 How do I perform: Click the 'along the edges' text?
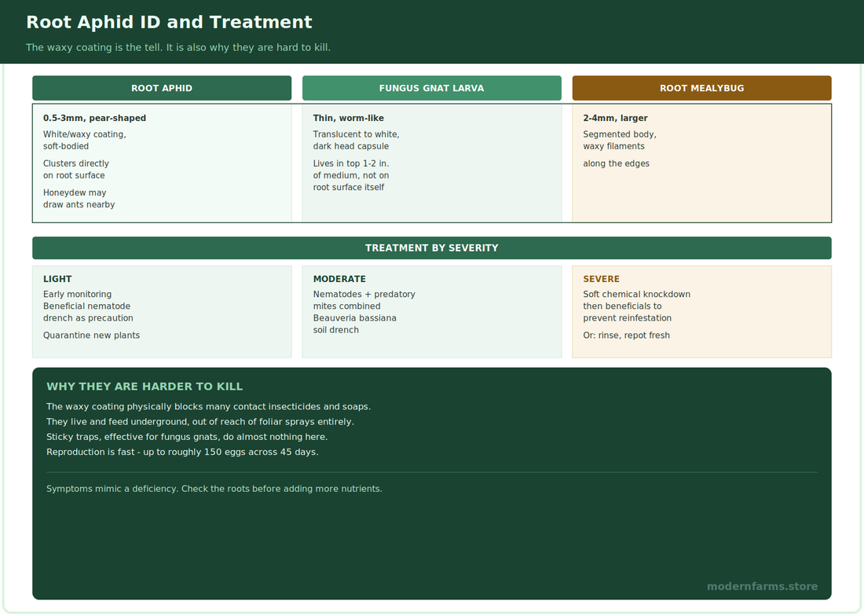tap(616, 163)
